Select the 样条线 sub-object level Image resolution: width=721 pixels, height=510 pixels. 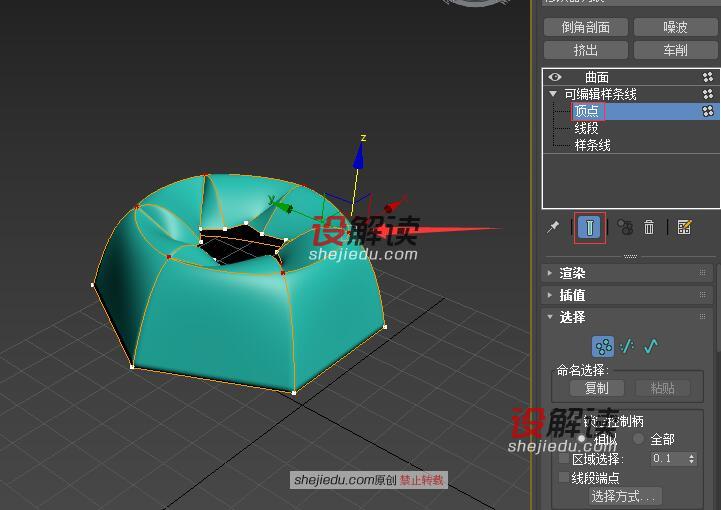(x=592, y=145)
